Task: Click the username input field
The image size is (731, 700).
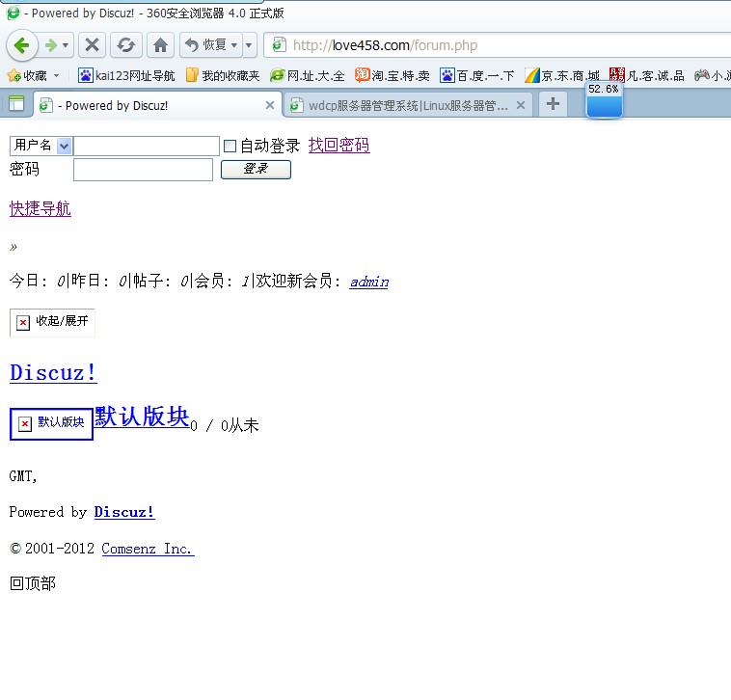Action: tap(147, 146)
